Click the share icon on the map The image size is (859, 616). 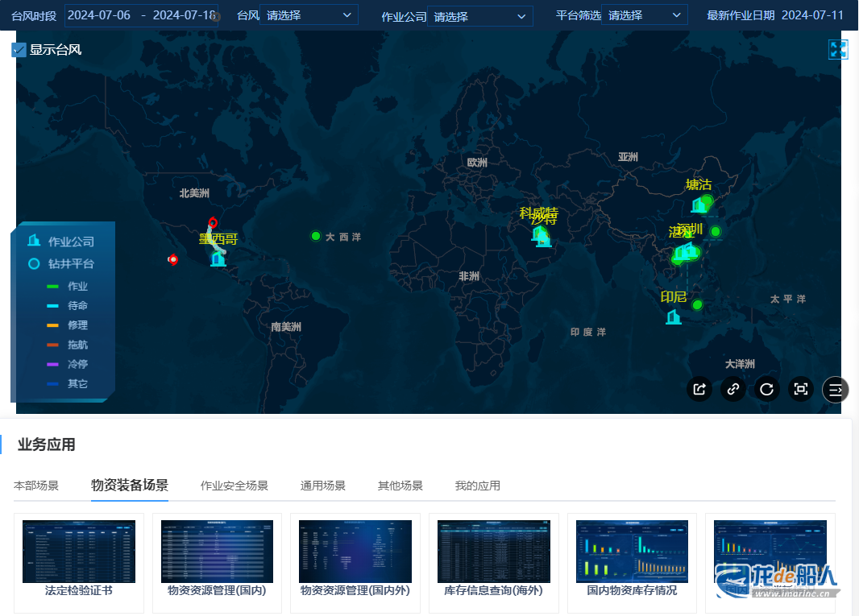[x=699, y=389]
